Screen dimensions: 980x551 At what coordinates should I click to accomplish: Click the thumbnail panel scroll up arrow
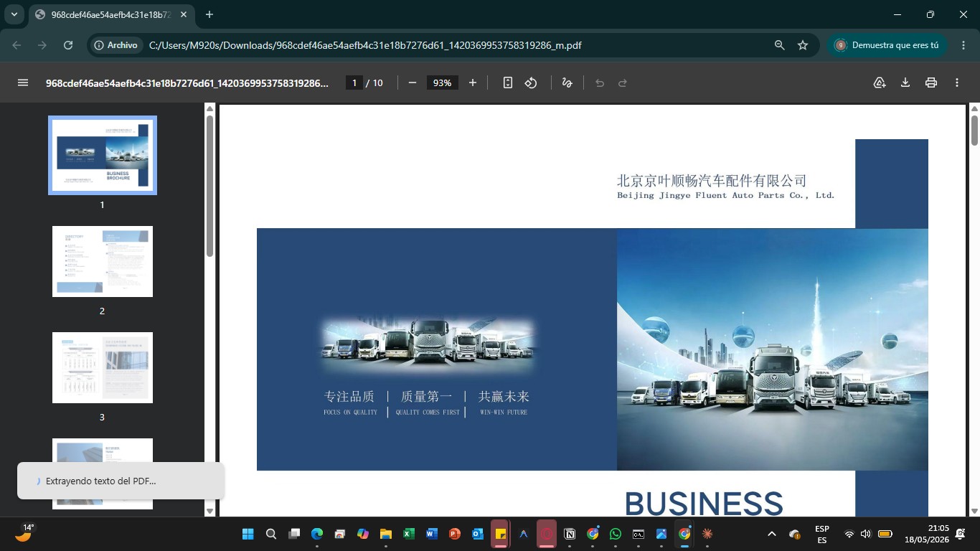point(209,109)
